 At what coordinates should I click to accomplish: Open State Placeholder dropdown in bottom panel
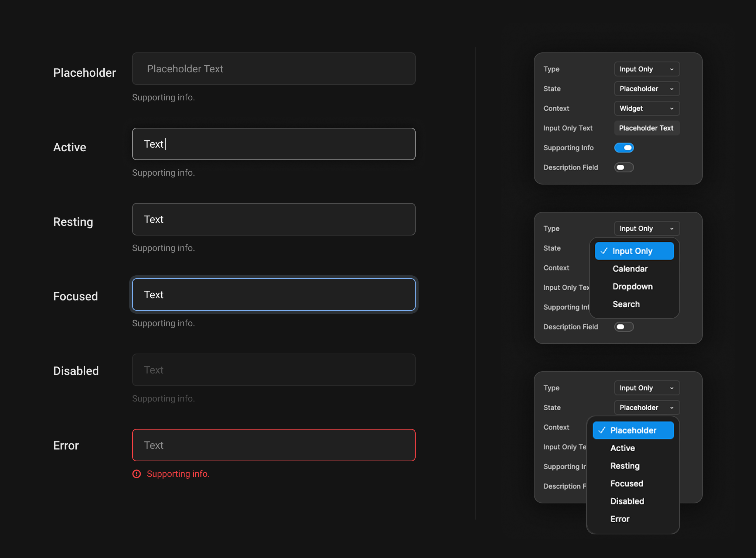pyautogui.click(x=647, y=407)
